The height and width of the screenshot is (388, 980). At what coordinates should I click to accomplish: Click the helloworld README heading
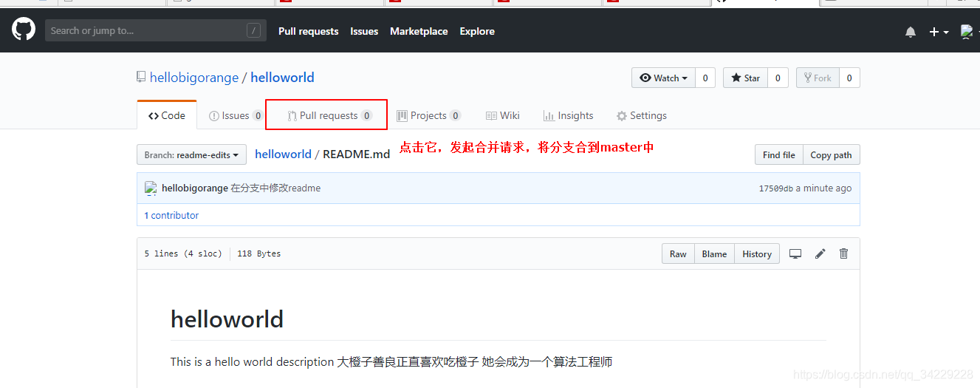(x=227, y=319)
